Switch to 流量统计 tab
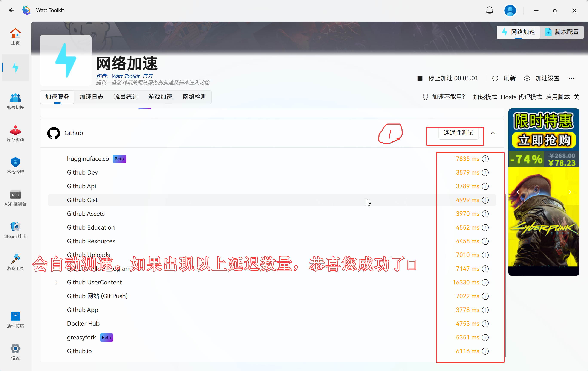 pyautogui.click(x=126, y=97)
